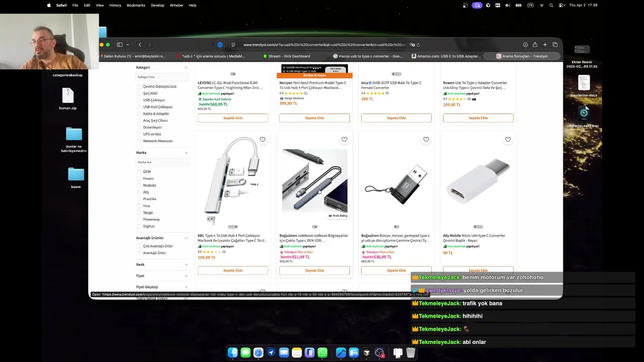
Task: Open Mail from the Dock
Action: (x=284, y=353)
